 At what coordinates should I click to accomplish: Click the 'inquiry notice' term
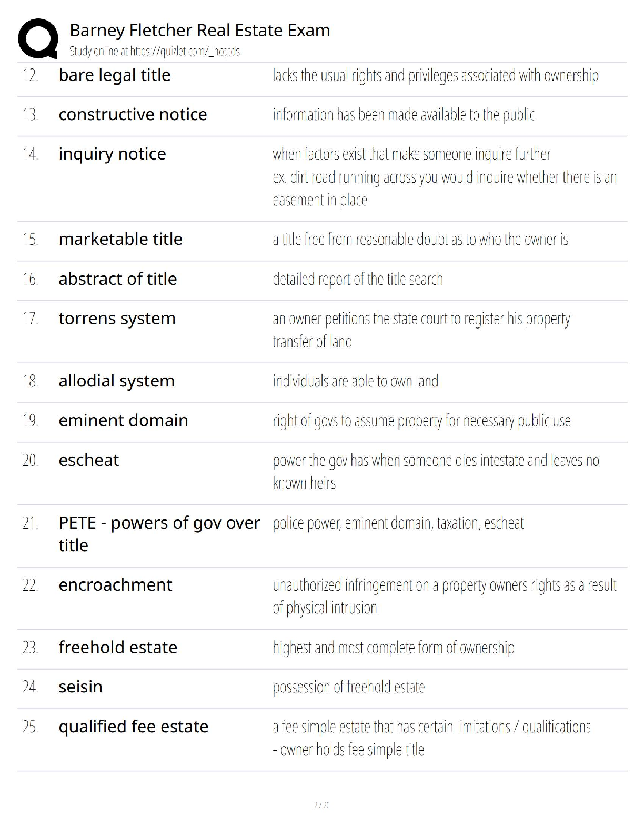pyautogui.click(x=112, y=154)
